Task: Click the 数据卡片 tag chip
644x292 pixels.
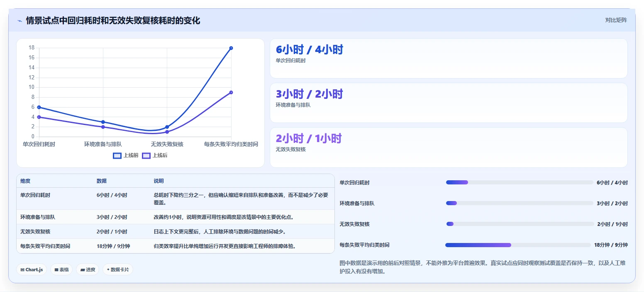Action: click(x=118, y=270)
